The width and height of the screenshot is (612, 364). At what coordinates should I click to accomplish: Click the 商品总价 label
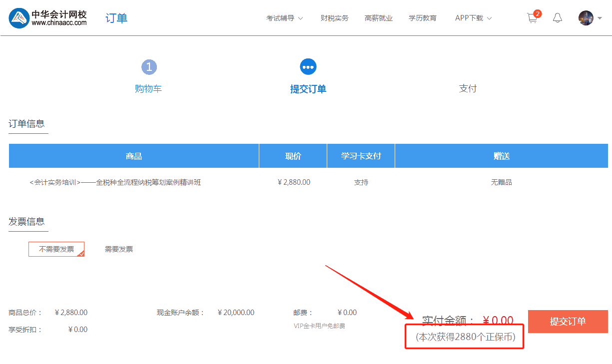pos(25,313)
